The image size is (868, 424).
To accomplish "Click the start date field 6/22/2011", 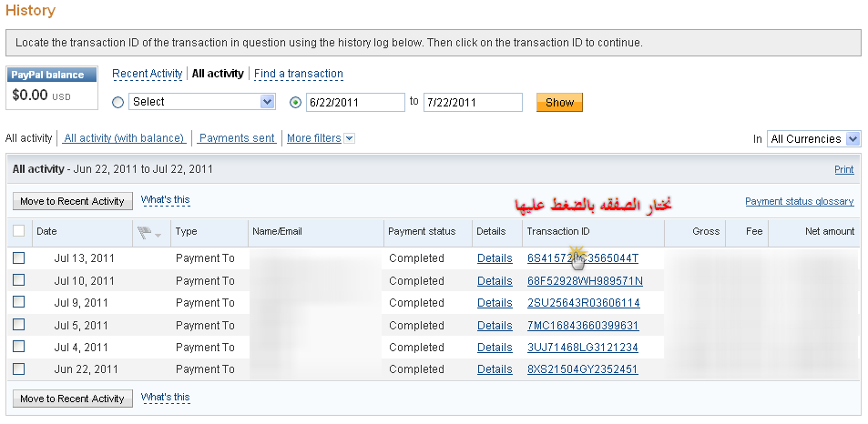I will (x=355, y=102).
